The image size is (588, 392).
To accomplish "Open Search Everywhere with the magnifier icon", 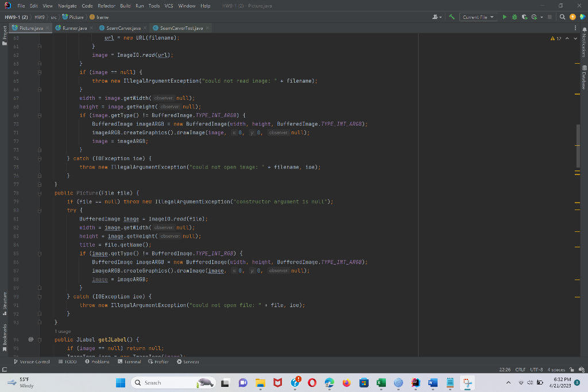I will tap(563, 17).
